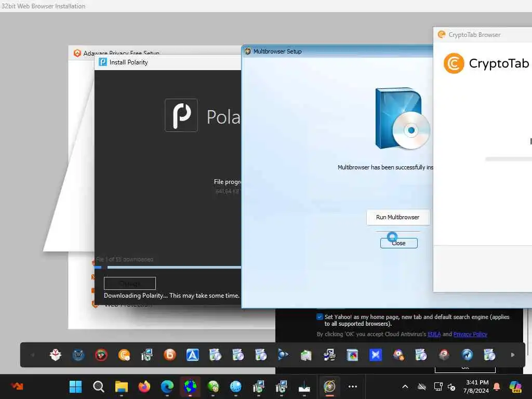Viewport: 532px width, 399px height.
Task: Open the Cloud Antivirus EULA link
Action: pos(434,334)
